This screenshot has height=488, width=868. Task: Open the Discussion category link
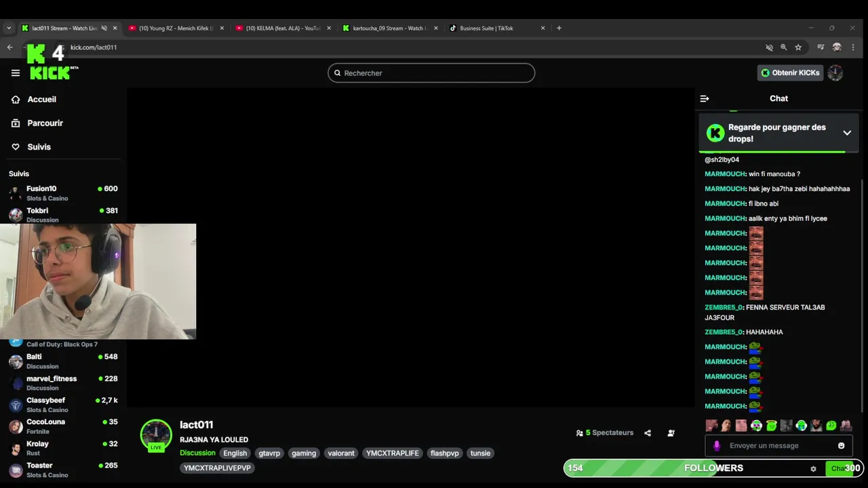197,453
